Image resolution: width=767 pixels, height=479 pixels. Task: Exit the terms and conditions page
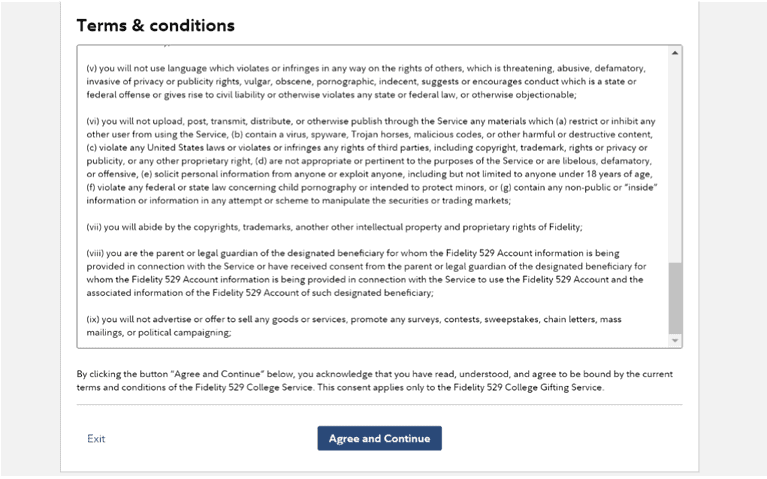[x=96, y=439]
